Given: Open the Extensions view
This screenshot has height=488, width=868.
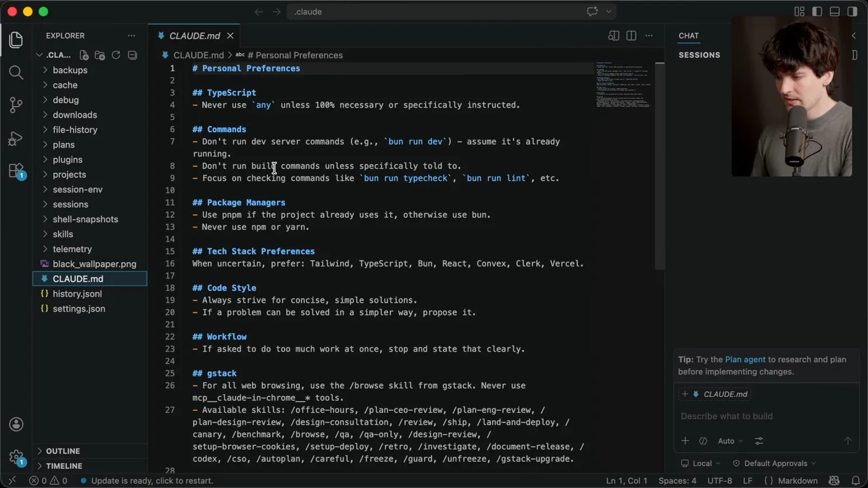Looking at the screenshot, I should tap(16, 171).
